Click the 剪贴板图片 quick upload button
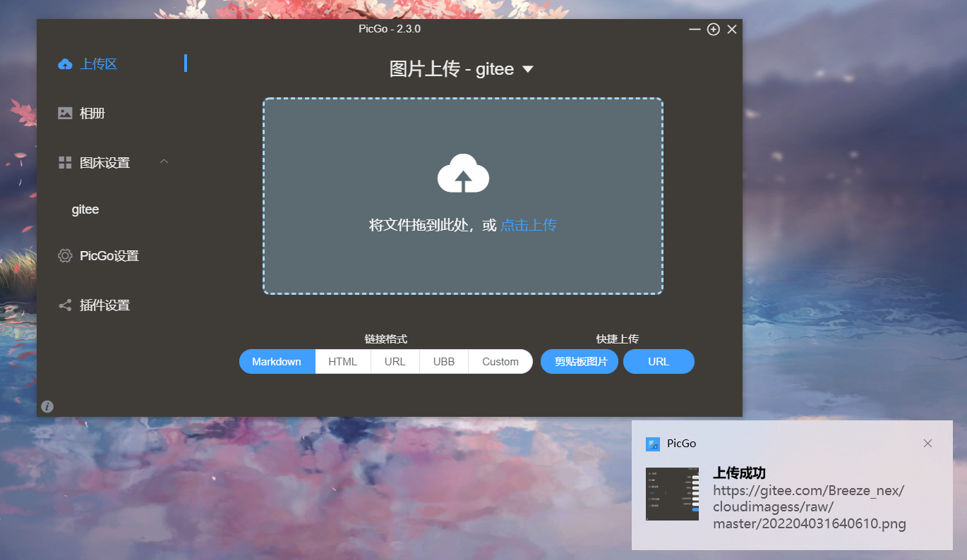This screenshot has height=560, width=967. point(579,362)
